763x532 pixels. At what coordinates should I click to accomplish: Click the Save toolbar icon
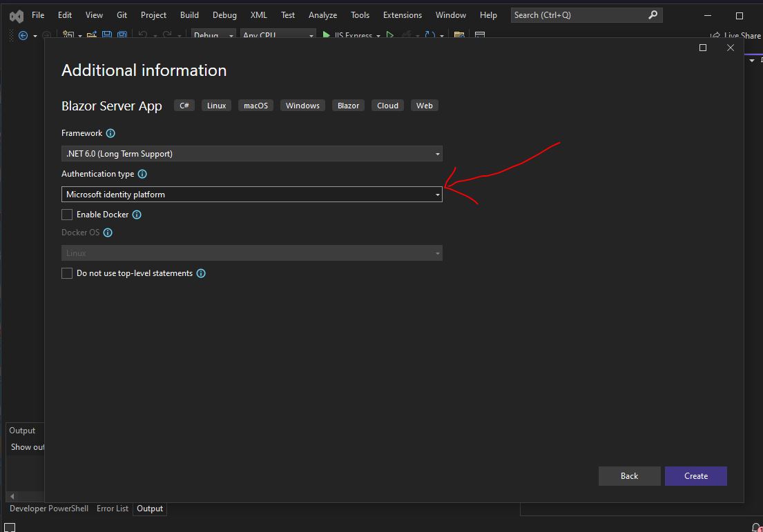[x=107, y=35]
